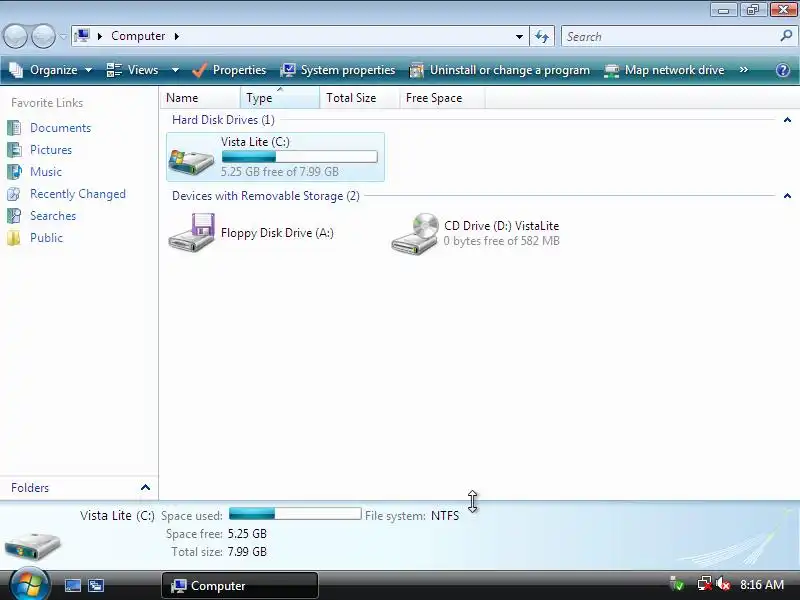This screenshot has height=600, width=800.
Task: Click the 0 bytes free of 582 MB text
Action: (x=502, y=241)
